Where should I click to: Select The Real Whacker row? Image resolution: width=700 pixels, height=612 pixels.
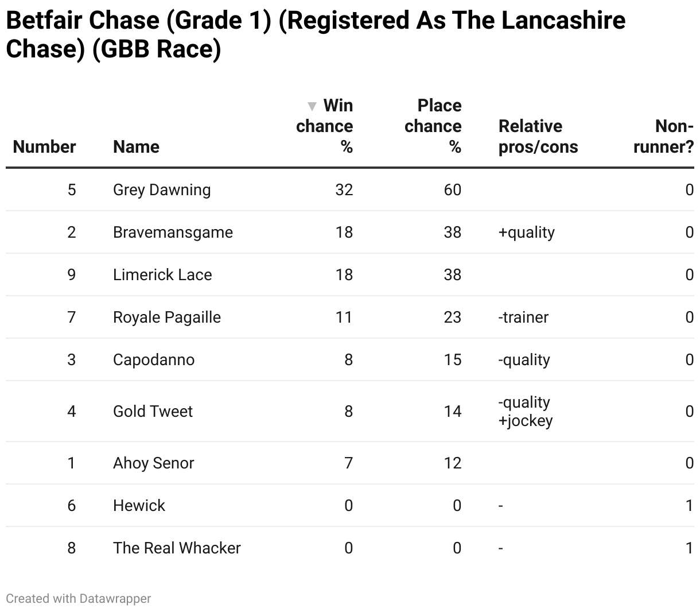[350, 548]
